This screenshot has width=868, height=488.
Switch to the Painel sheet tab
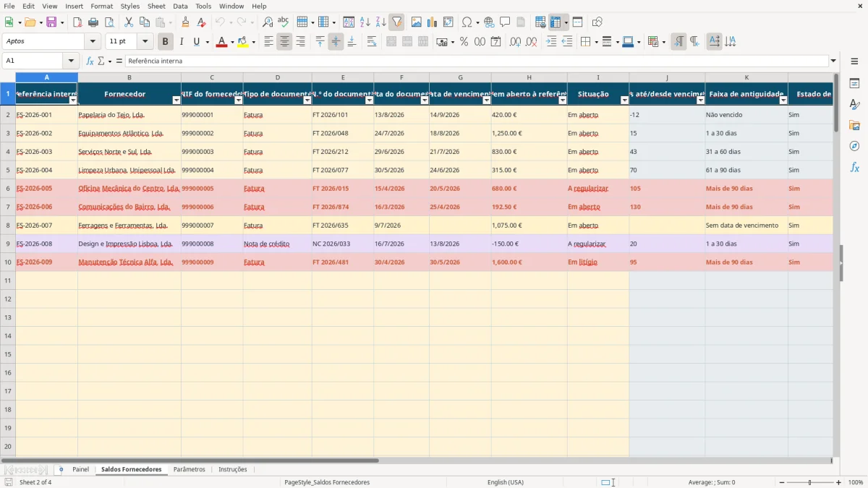click(x=81, y=469)
